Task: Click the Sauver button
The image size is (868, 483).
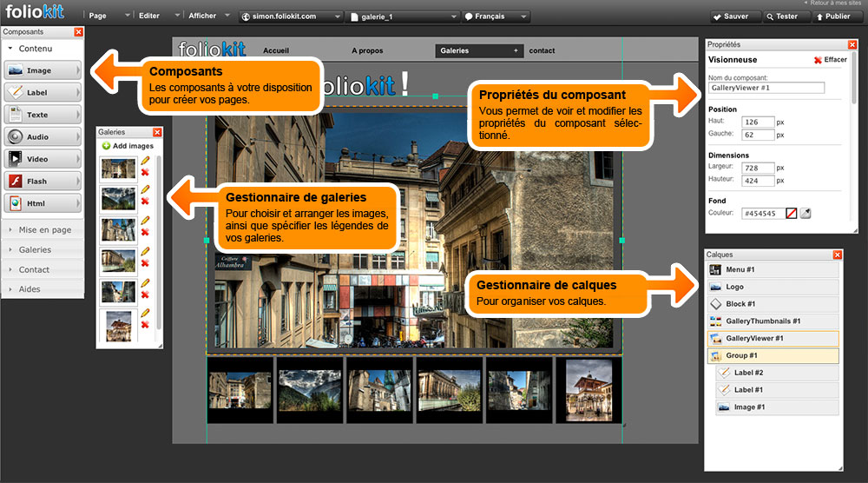Action: click(734, 17)
